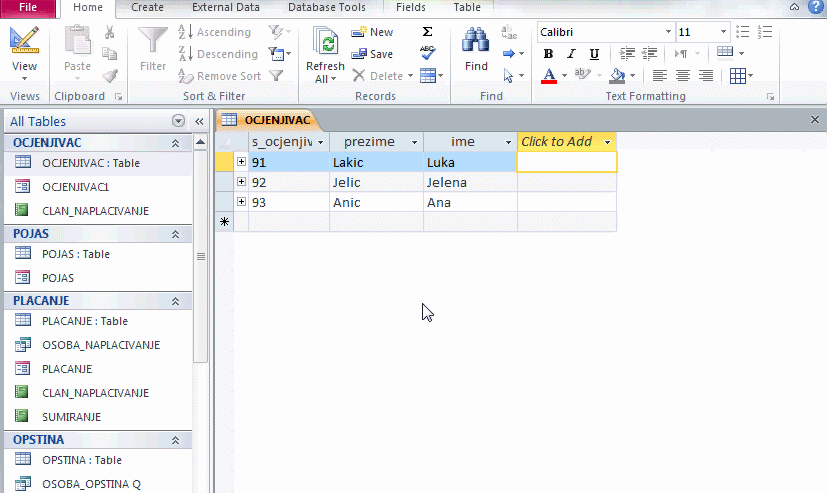Open the File menu button

[28, 8]
